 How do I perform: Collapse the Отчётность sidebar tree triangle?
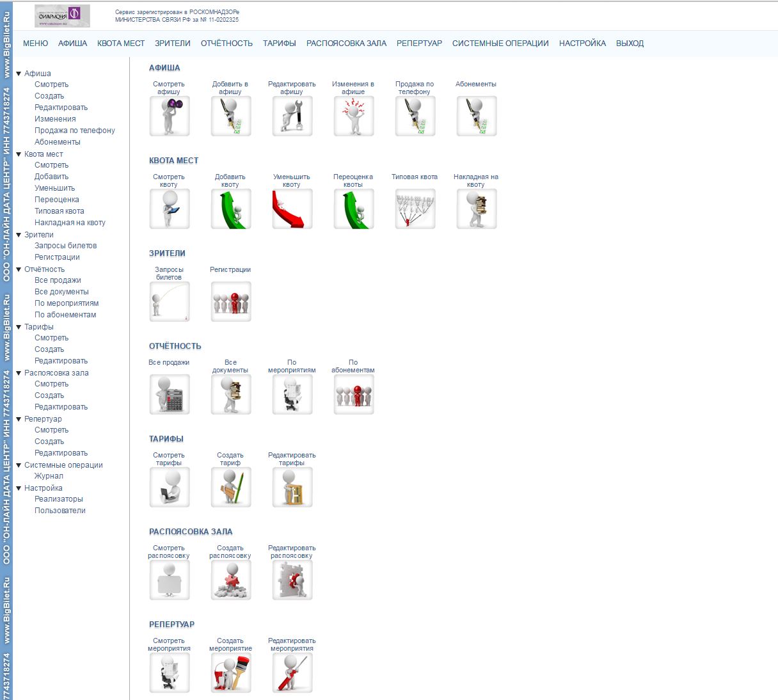point(19,269)
